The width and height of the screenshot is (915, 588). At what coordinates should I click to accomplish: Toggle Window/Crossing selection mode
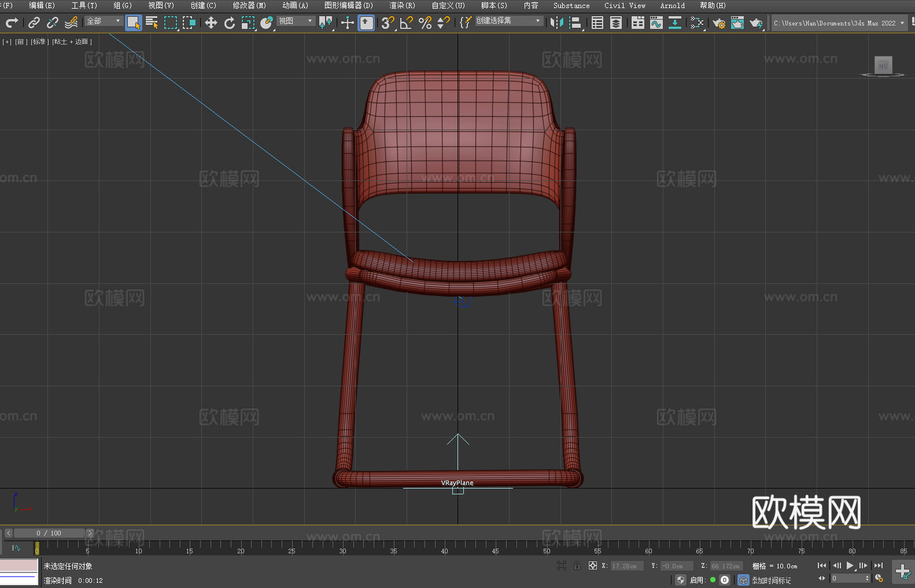(189, 23)
